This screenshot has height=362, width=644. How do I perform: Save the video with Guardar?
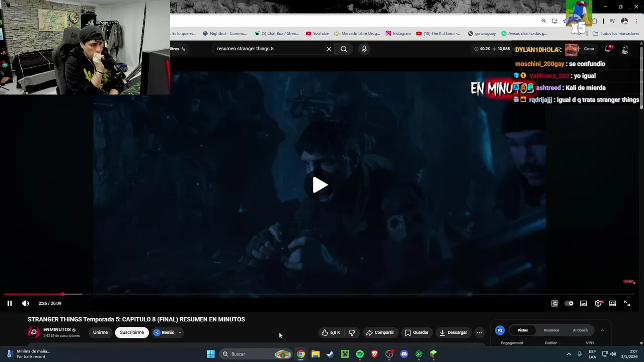coord(417,332)
